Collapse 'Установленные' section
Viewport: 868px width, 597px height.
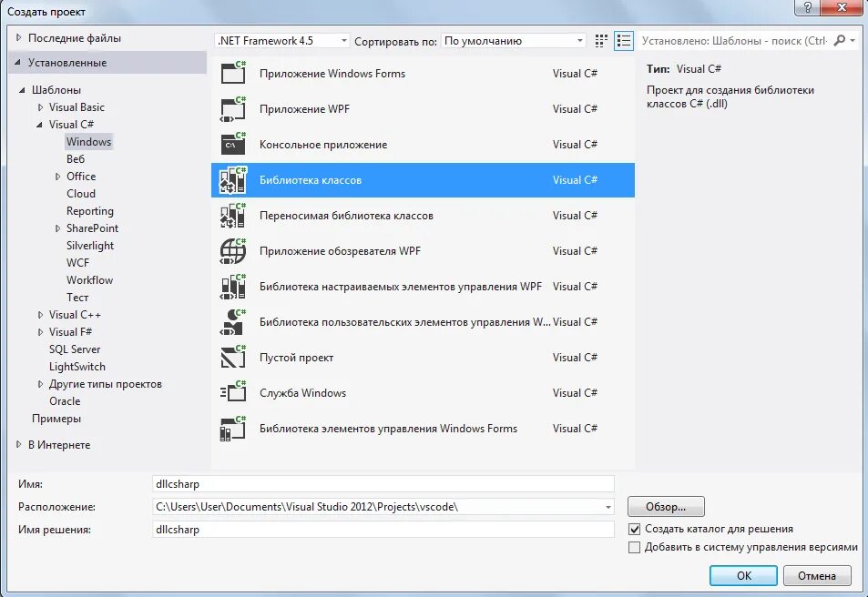[17, 63]
